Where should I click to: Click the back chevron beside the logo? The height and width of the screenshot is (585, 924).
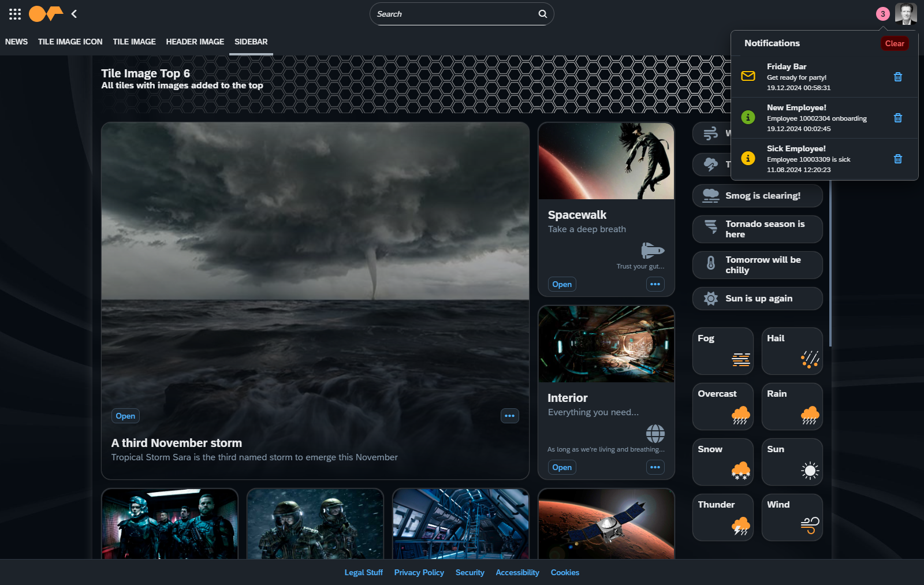[74, 14]
